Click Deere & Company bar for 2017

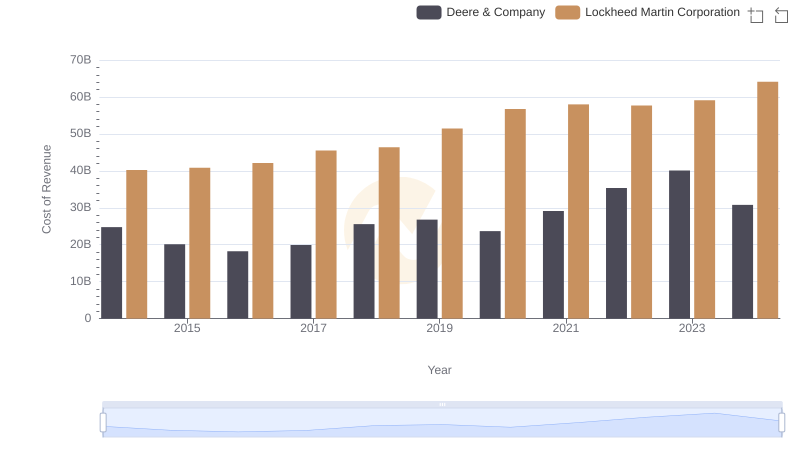point(301,281)
